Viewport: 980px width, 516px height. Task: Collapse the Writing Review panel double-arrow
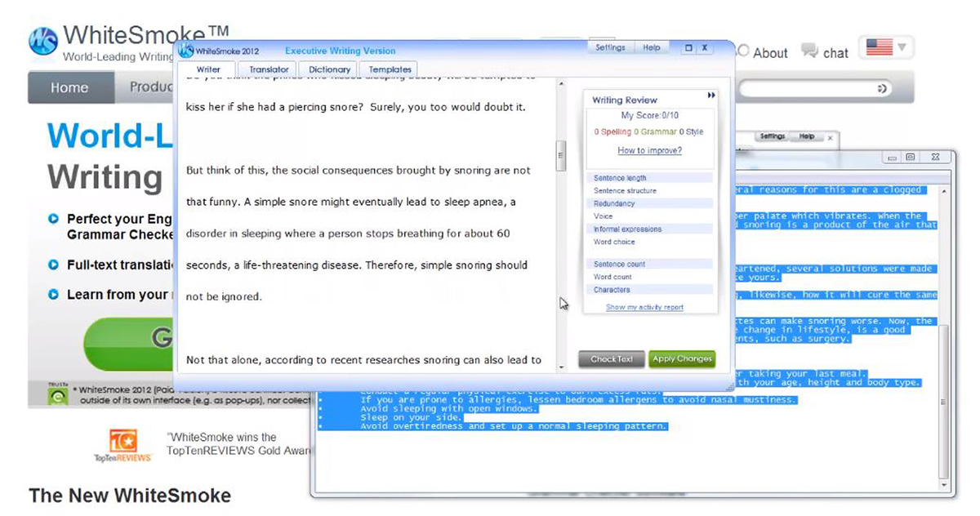point(711,96)
